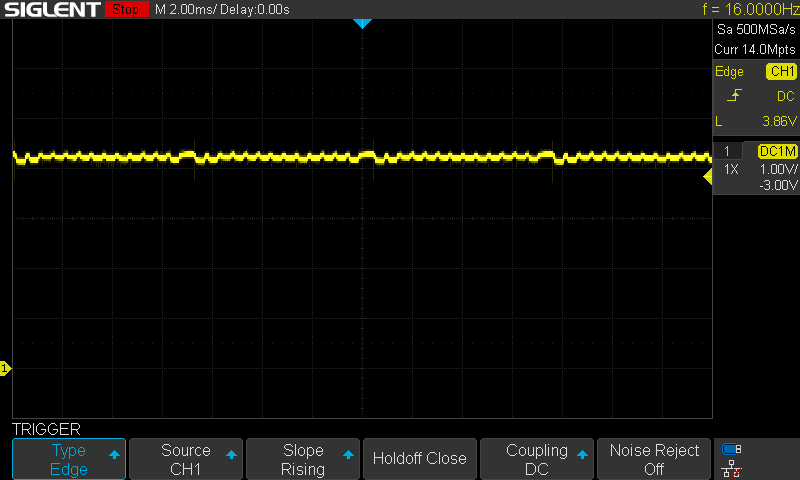The image size is (800, 480).
Task: Change trigger Source from CH1
Action: [186, 459]
